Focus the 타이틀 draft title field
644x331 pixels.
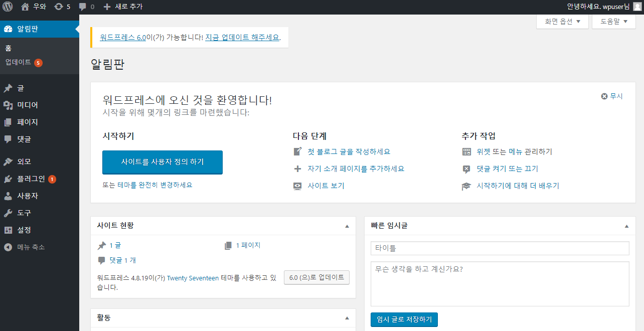[500, 248]
